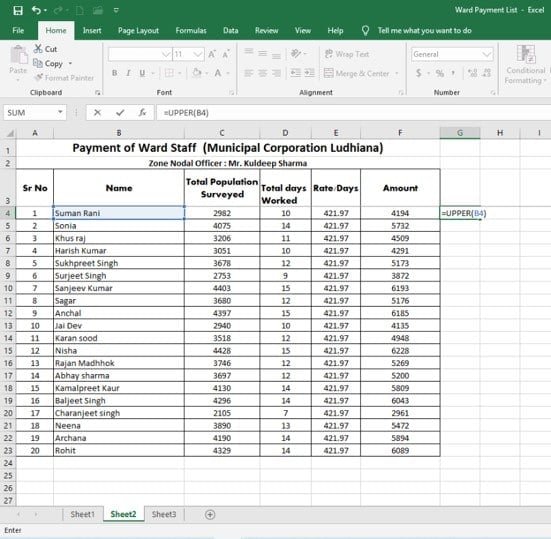The height and width of the screenshot is (539, 551).
Task: Switch to the Insert tab
Action: 92,31
